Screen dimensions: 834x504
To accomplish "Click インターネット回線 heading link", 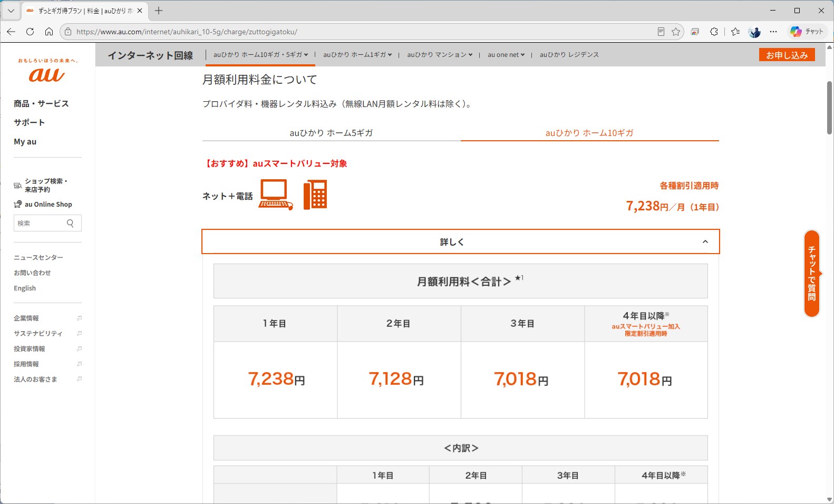I will (150, 55).
